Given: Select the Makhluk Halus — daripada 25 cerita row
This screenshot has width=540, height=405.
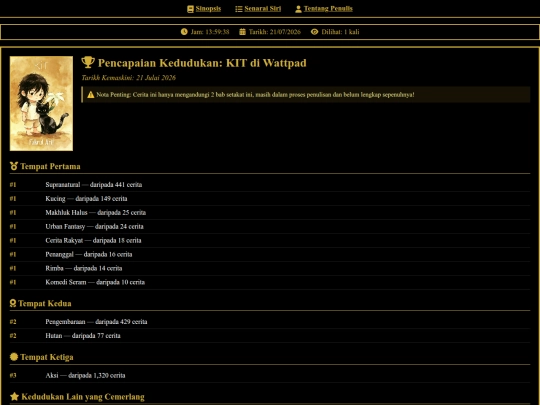Looking at the screenshot, I should click(270, 212).
